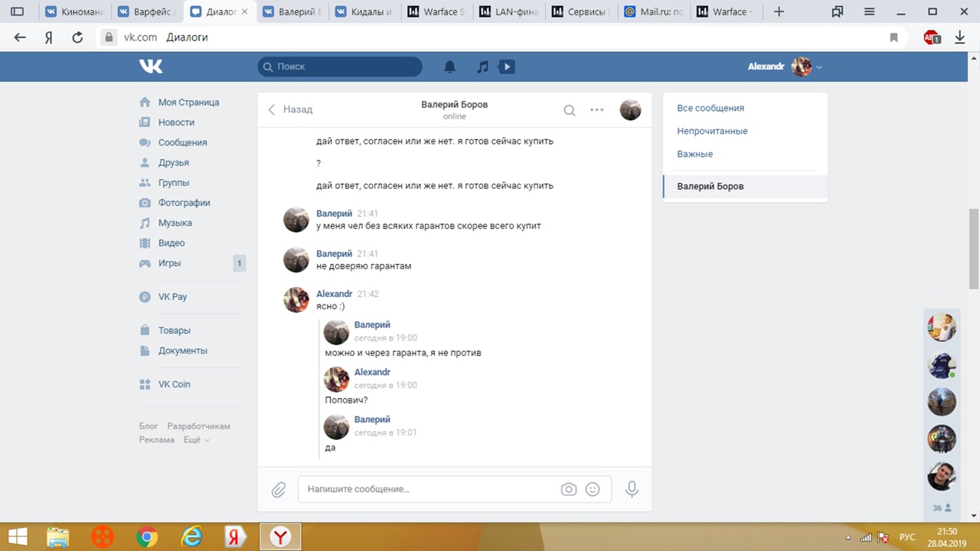
Task: Search within the conversation using magnifier icon
Action: pyautogui.click(x=570, y=110)
